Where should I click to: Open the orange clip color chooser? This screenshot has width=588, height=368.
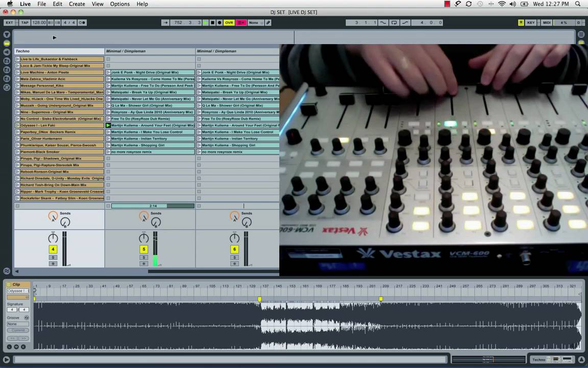[18, 297]
